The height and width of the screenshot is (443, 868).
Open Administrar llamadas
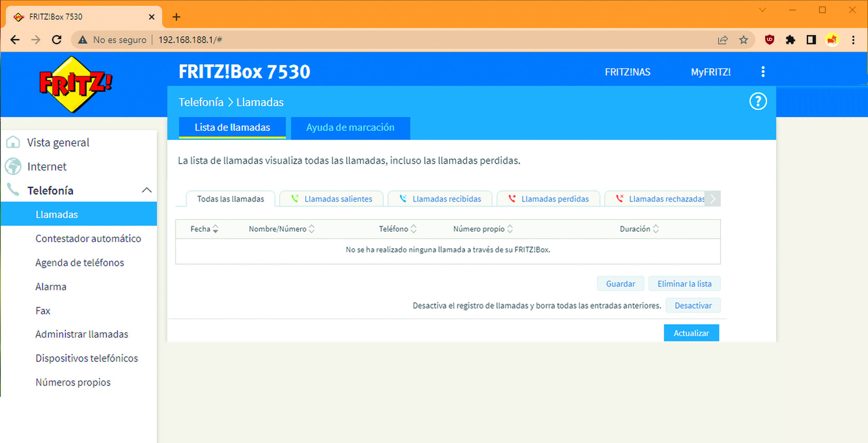point(82,334)
